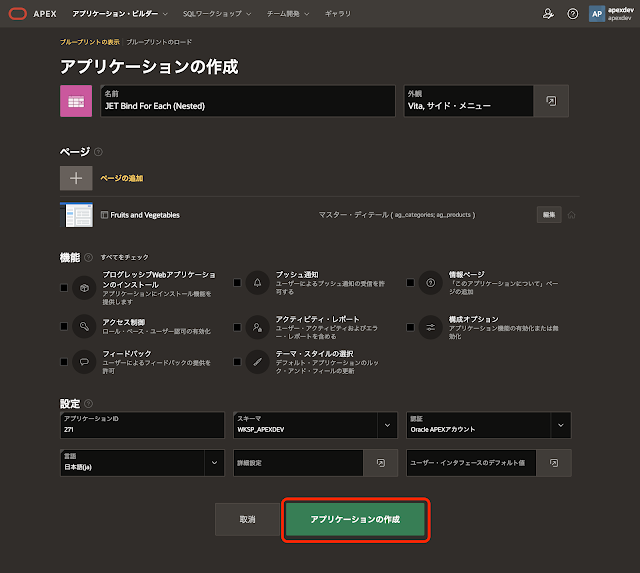Click the push notification bell icon

tap(258, 282)
